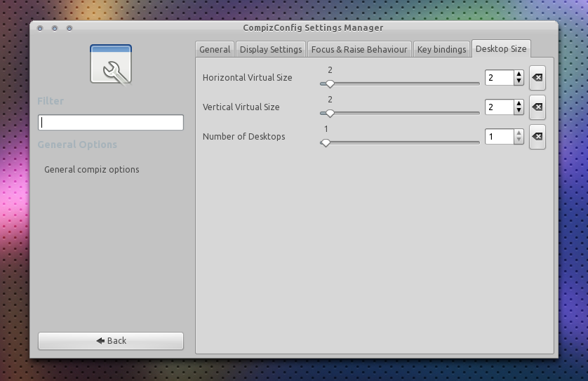Viewport: 588px width, 381px height.
Task: Increase Number of Desktops with up arrow
Action: pyautogui.click(x=519, y=133)
